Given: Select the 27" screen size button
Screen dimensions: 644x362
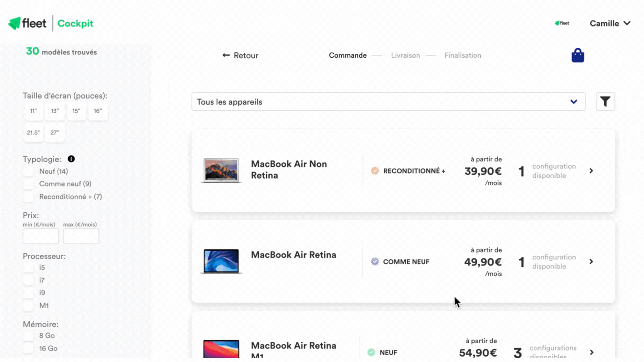Looking at the screenshot, I should click(x=55, y=133).
